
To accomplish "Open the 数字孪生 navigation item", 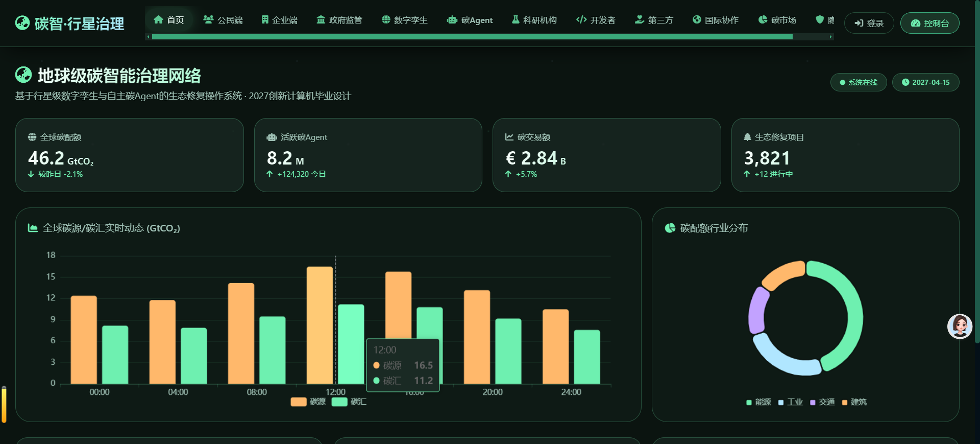I will 405,20.
